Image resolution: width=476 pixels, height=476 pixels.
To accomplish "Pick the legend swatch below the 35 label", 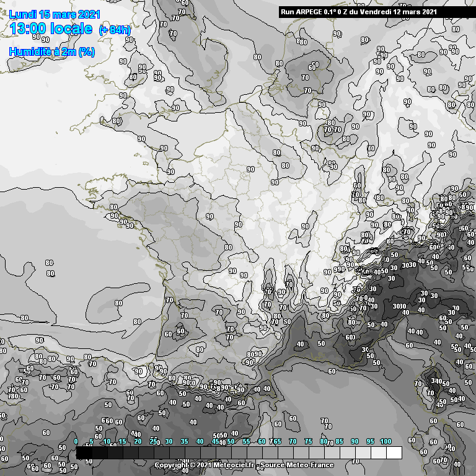I will pyautogui.click(x=192, y=453).
